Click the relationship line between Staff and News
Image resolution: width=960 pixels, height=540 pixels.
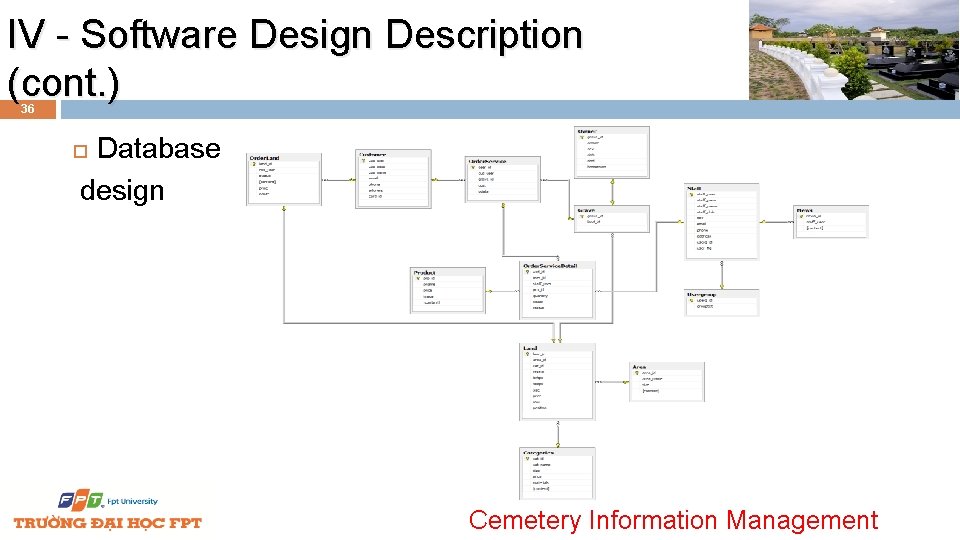click(776, 222)
